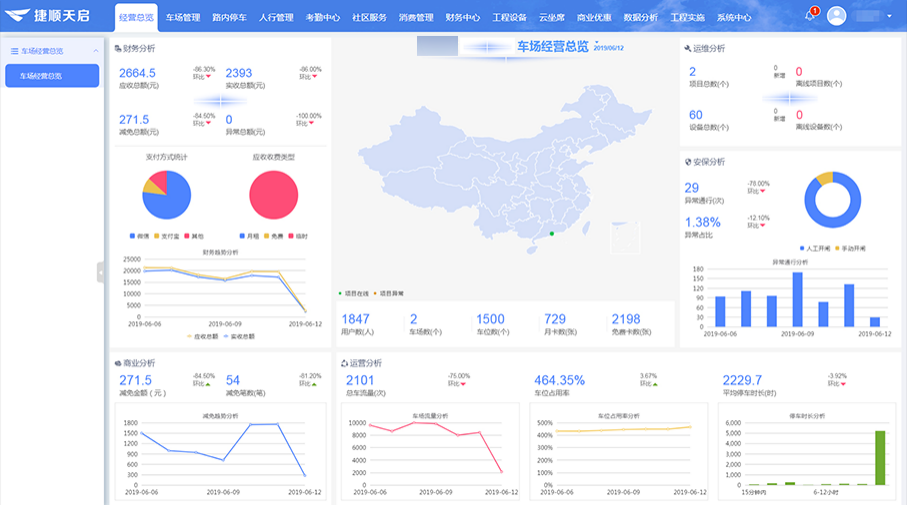Click the green up arrow beside 车位占用率 环比
Image resolution: width=907 pixels, height=506 pixels.
(655, 384)
